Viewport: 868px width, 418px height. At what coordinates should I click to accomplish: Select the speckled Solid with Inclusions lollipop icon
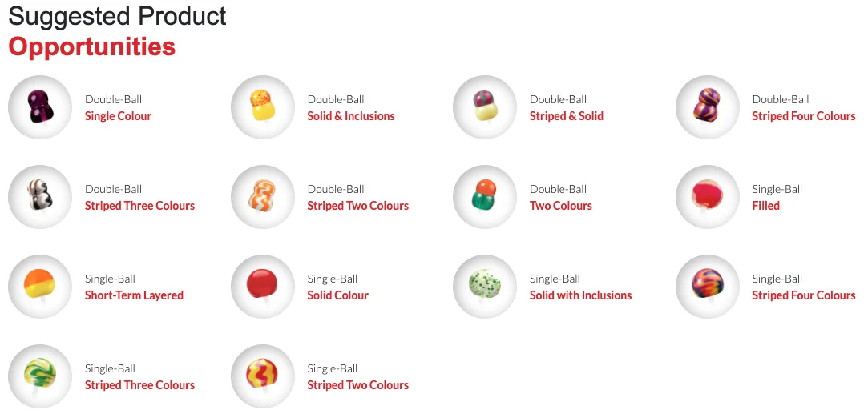tap(484, 287)
